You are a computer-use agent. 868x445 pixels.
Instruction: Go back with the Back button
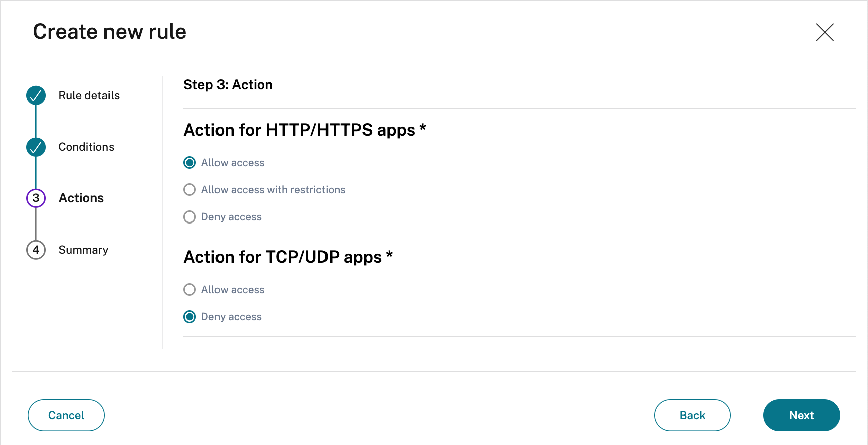tap(692, 415)
